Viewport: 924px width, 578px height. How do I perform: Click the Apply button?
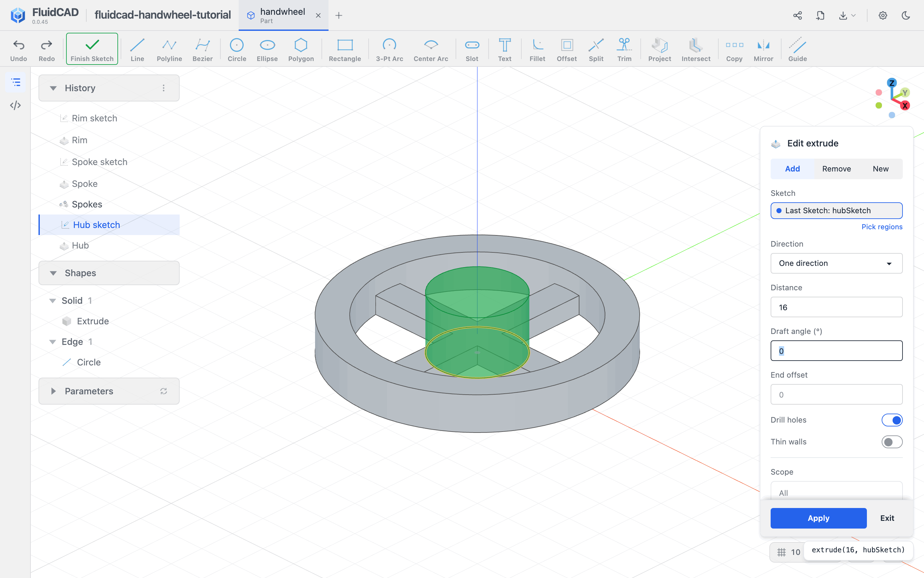point(818,518)
